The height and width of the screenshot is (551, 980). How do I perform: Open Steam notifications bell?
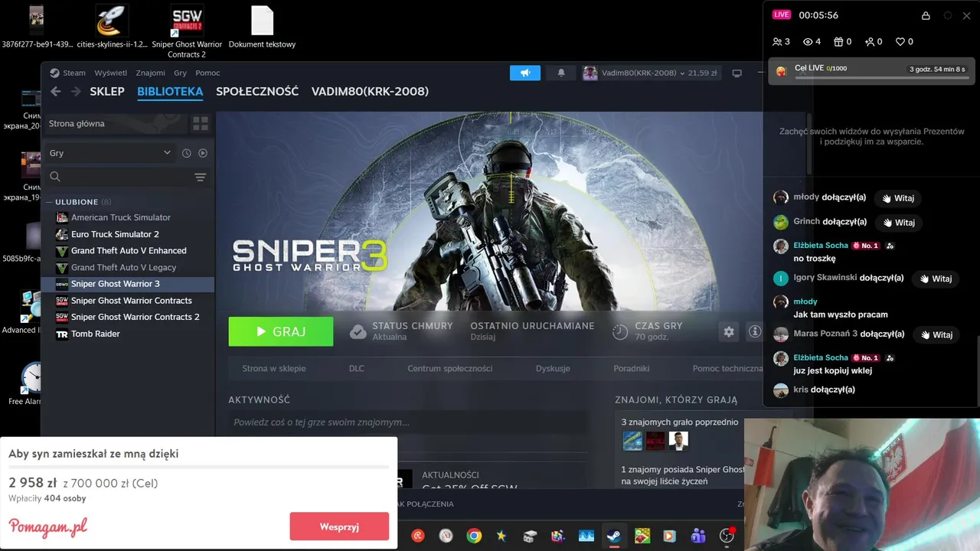[x=561, y=73]
